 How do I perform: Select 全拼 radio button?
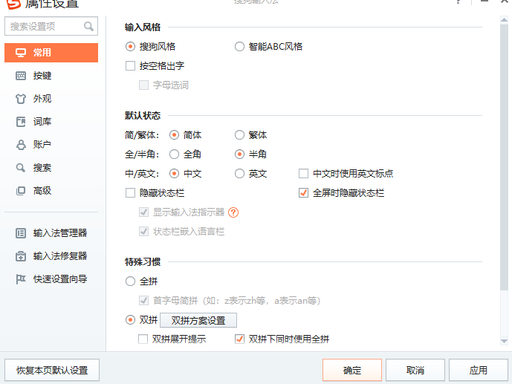(x=130, y=281)
